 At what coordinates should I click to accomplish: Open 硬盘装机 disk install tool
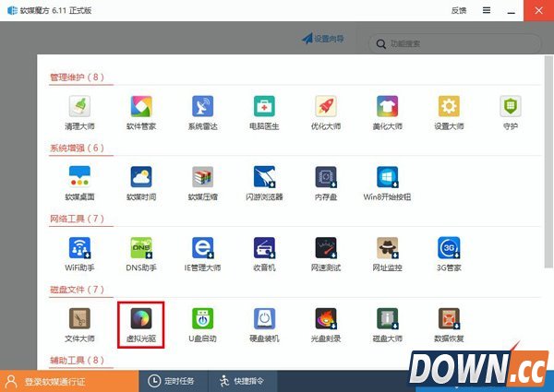pyautogui.click(x=264, y=325)
